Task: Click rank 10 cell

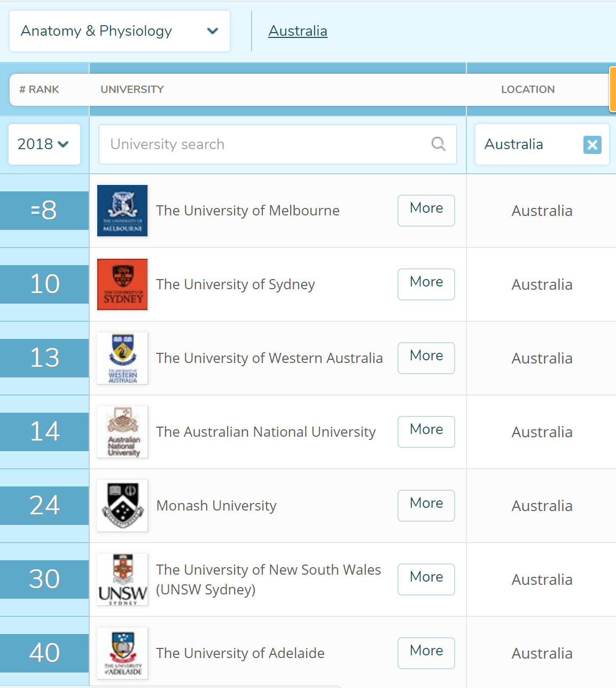Action: 44,284
